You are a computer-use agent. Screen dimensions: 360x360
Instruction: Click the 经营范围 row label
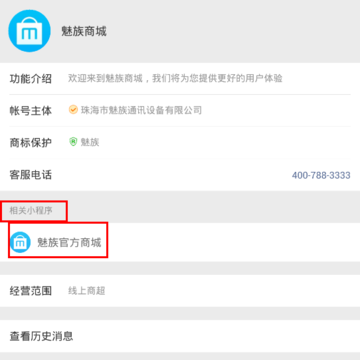click(x=31, y=291)
